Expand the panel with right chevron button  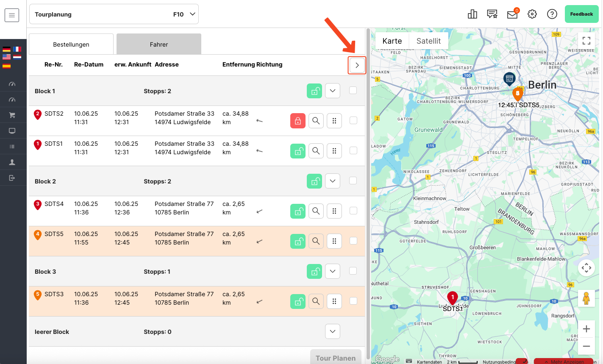click(357, 65)
